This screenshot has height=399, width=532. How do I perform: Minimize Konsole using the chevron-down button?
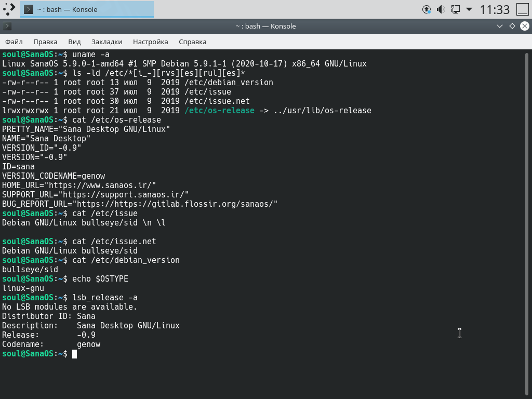coord(499,26)
